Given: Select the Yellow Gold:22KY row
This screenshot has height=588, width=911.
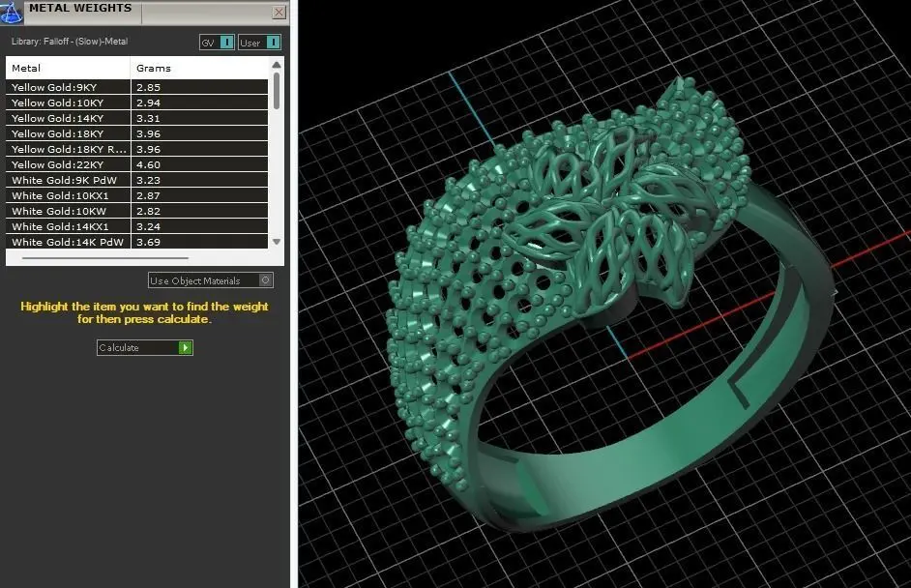Looking at the screenshot, I should (x=137, y=164).
